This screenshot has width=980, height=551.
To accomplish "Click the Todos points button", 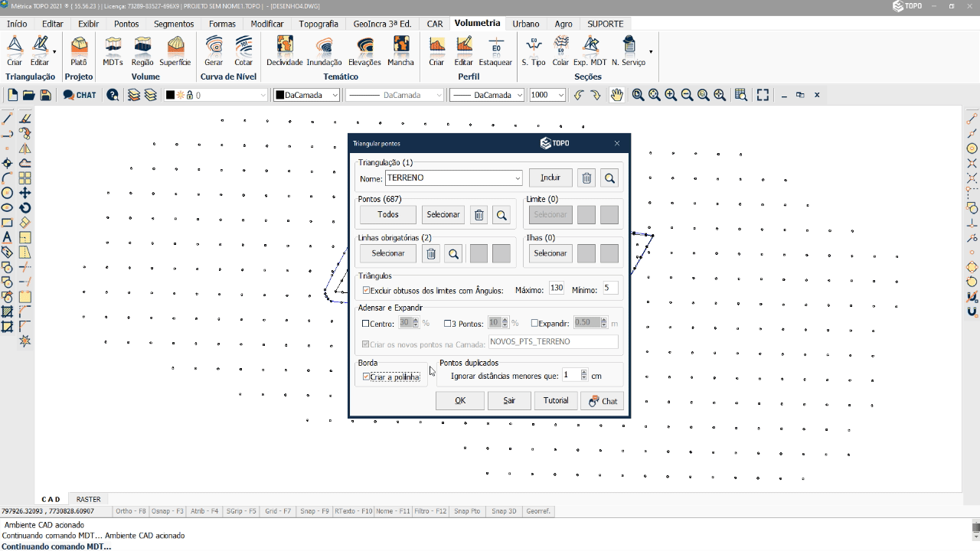I will click(x=388, y=215).
